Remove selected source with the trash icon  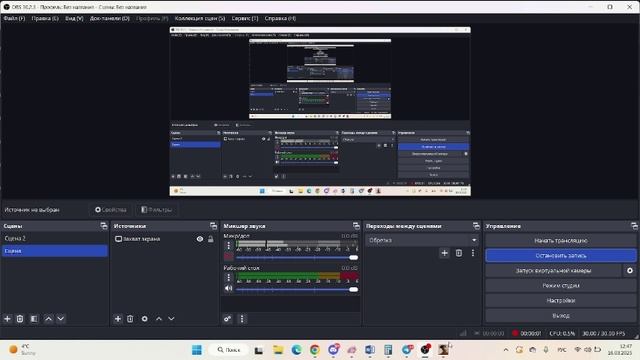130,319
